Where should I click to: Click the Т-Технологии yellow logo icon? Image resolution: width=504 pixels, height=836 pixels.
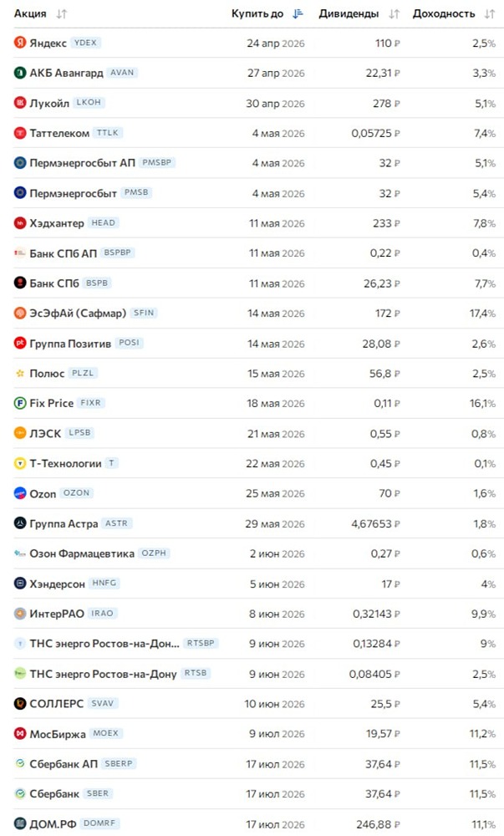(20, 463)
